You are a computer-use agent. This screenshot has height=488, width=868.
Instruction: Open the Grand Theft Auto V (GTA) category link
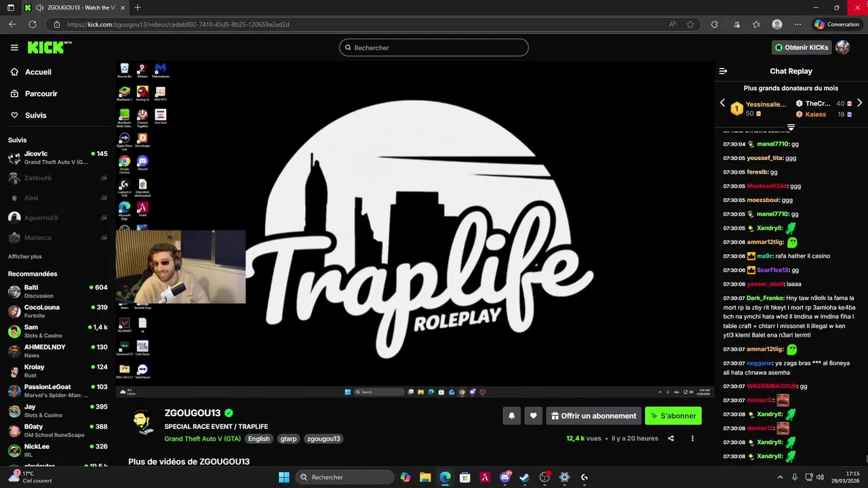202,439
